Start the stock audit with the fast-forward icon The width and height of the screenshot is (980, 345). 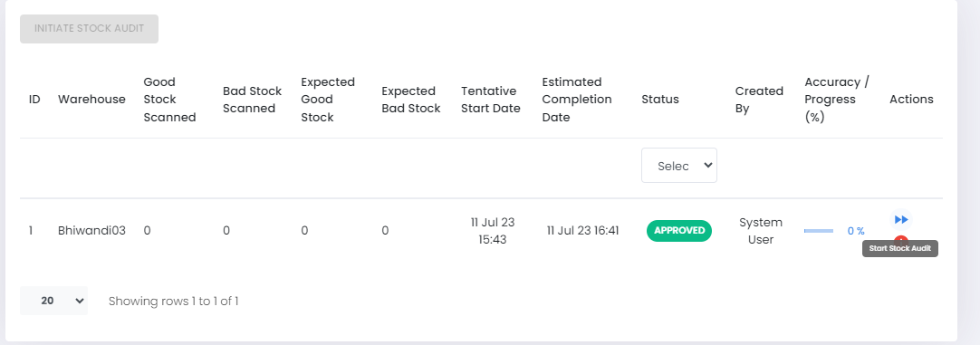point(900,219)
